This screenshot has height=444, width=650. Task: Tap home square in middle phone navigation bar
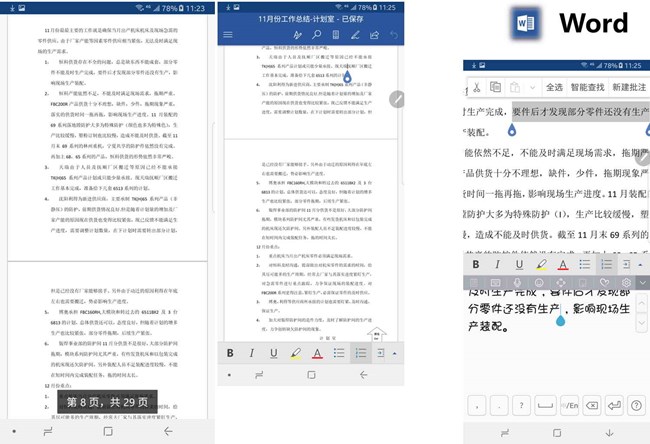click(311, 375)
